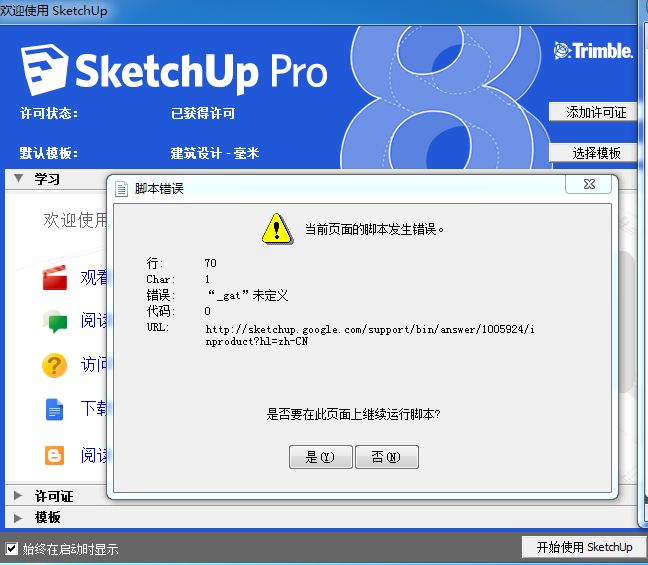
Task: Click the SketchUp Pro logo icon
Action: (x=44, y=69)
